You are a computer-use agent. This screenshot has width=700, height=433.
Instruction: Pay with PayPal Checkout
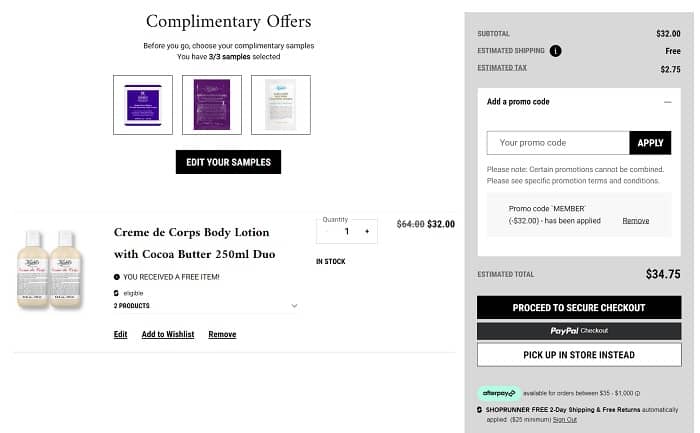(579, 331)
